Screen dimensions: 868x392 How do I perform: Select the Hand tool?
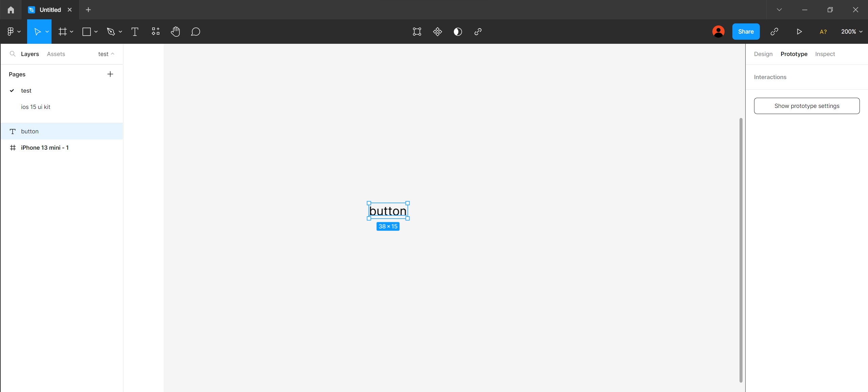click(x=175, y=32)
